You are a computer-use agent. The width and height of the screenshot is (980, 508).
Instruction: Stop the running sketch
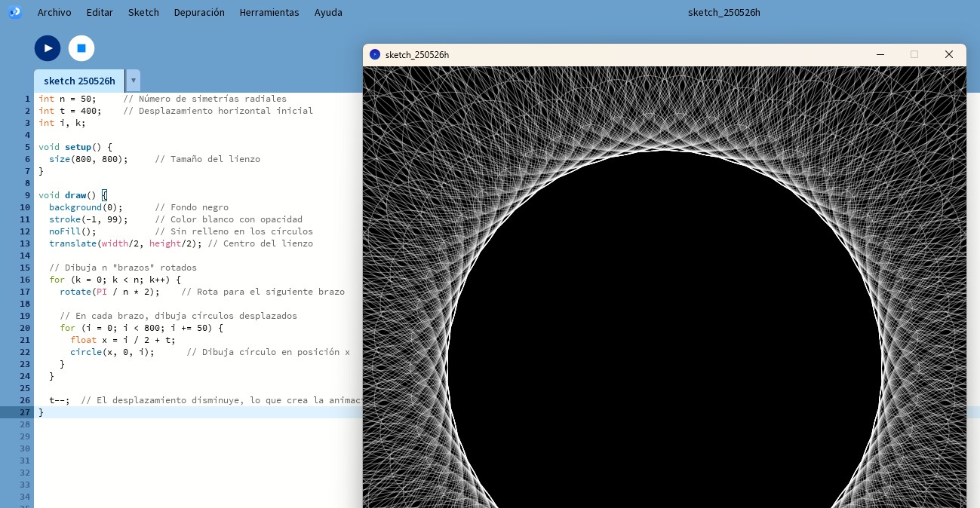pyautogui.click(x=81, y=48)
